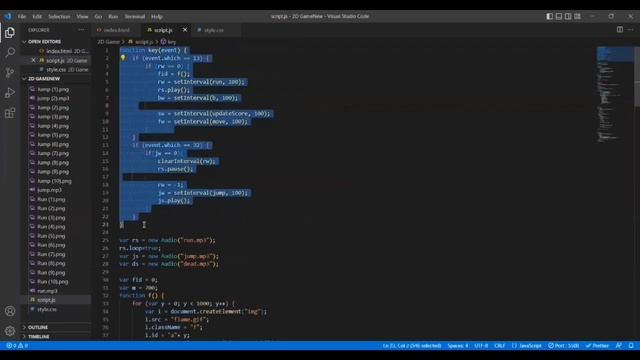Screen dimensions: 640x360
Task: Click the Port: 5500 Live Server status
Action: click(x=564, y=346)
